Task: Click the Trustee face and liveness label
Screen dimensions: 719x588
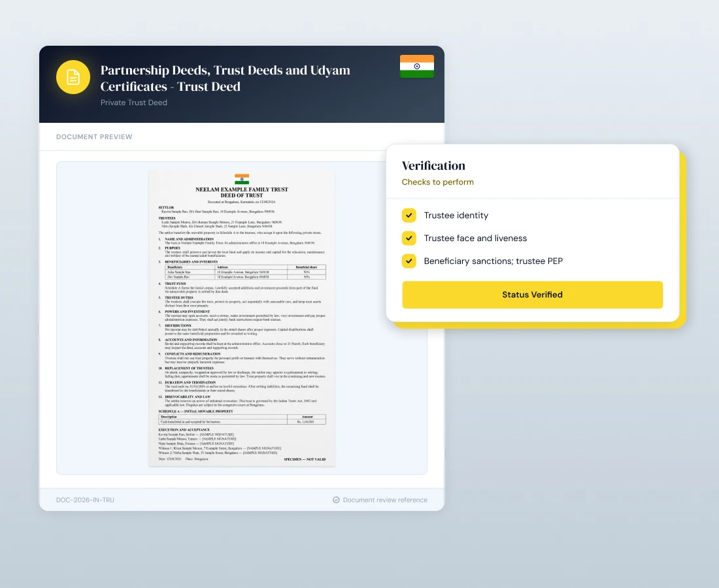Action: click(475, 238)
